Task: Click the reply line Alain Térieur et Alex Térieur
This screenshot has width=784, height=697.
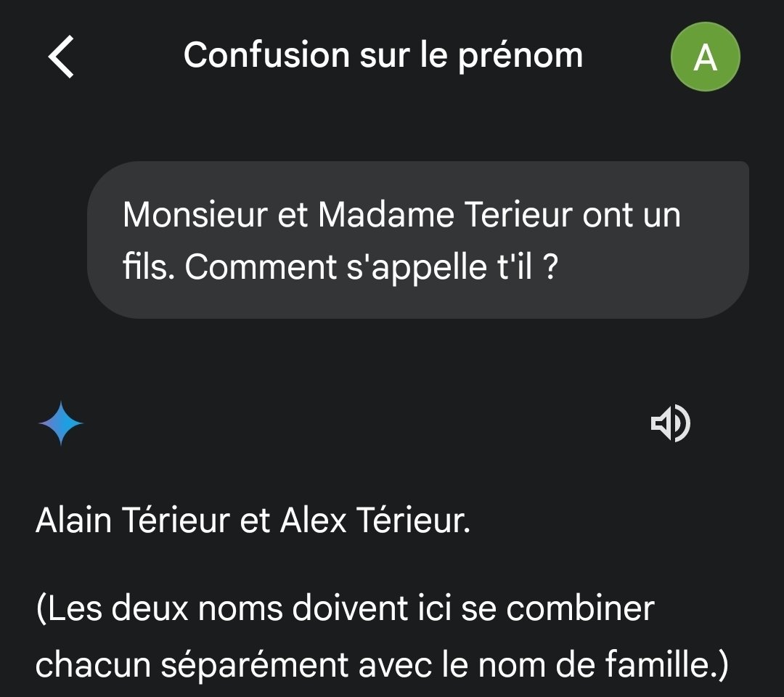Action: 253,520
